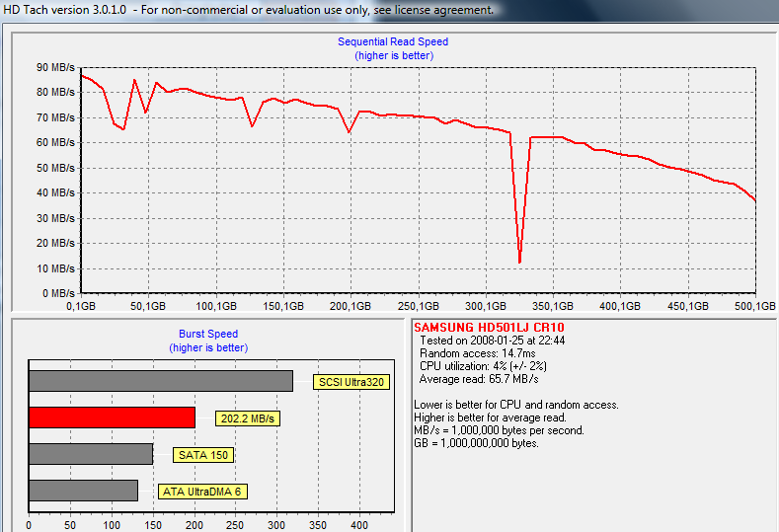Click the 'Sequential Read Speed' chart title

pyautogui.click(x=393, y=41)
